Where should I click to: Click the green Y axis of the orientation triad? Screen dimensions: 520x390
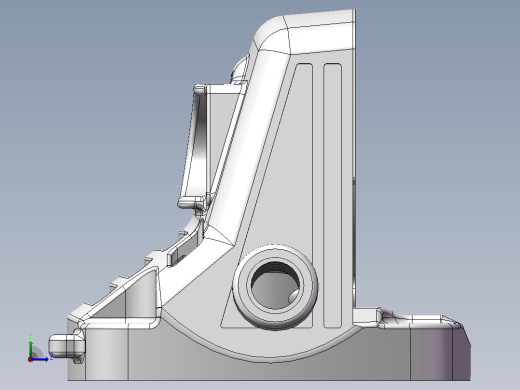coord(31,348)
